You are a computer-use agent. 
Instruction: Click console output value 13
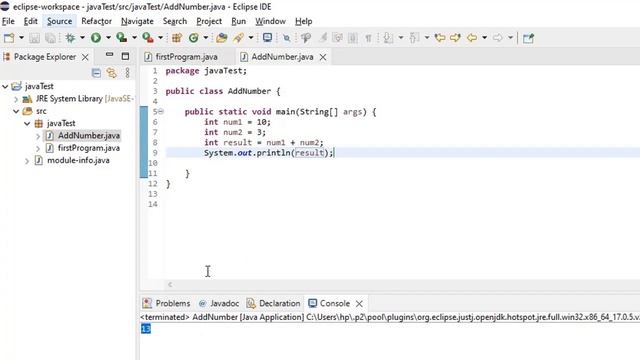[x=146, y=329]
